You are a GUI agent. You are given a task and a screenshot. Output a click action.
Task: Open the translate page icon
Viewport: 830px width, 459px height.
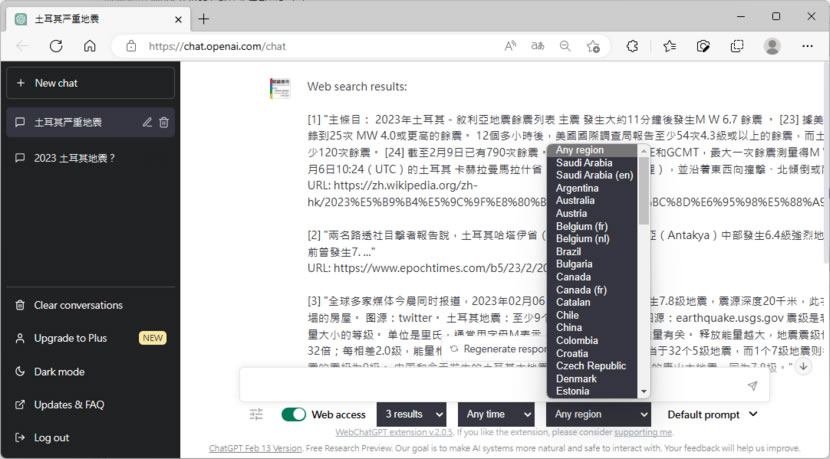(537, 46)
